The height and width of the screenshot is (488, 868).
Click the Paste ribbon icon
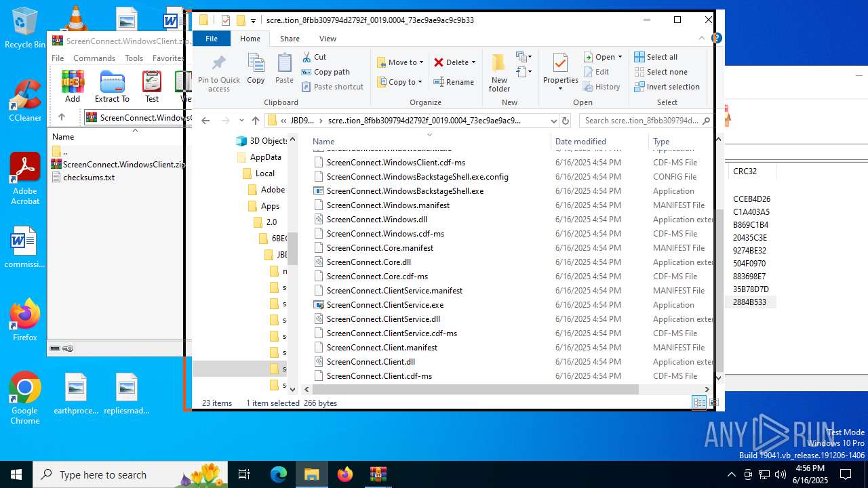click(x=284, y=68)
